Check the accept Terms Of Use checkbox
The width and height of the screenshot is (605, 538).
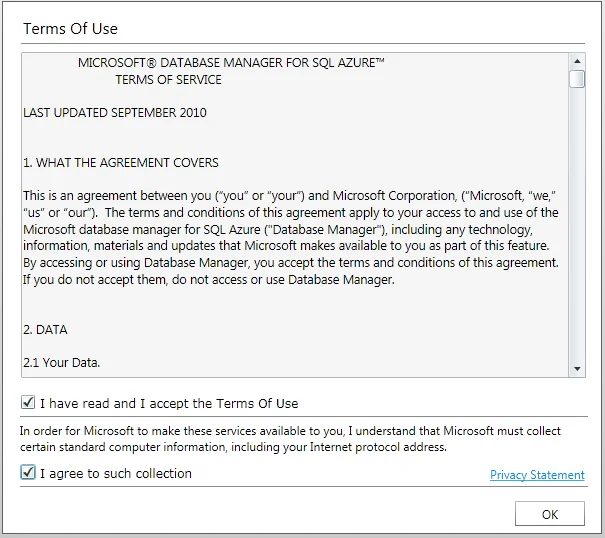click(x=27, y=403)
